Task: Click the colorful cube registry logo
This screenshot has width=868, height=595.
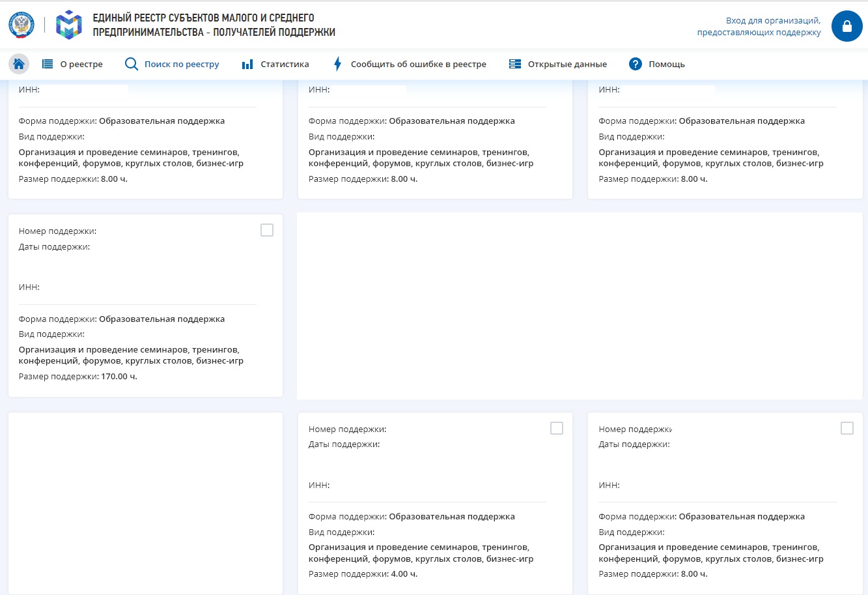Action: point(69,25)
